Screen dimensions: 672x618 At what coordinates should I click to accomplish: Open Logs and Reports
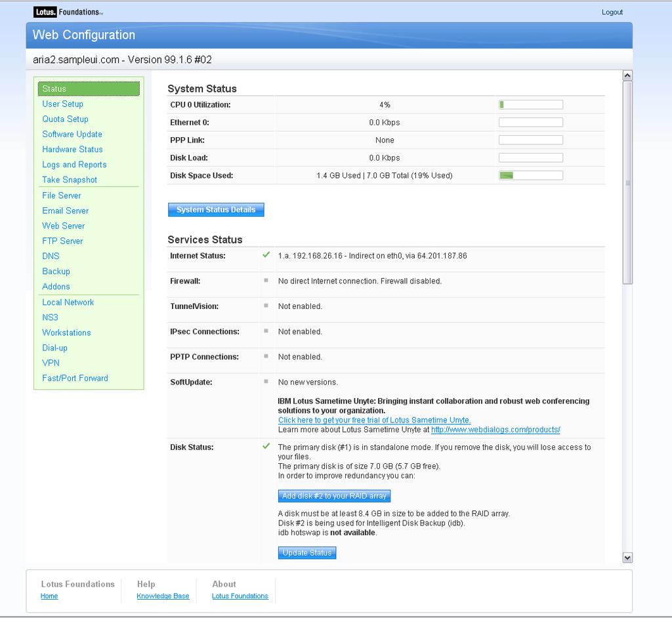pos(74,165)
